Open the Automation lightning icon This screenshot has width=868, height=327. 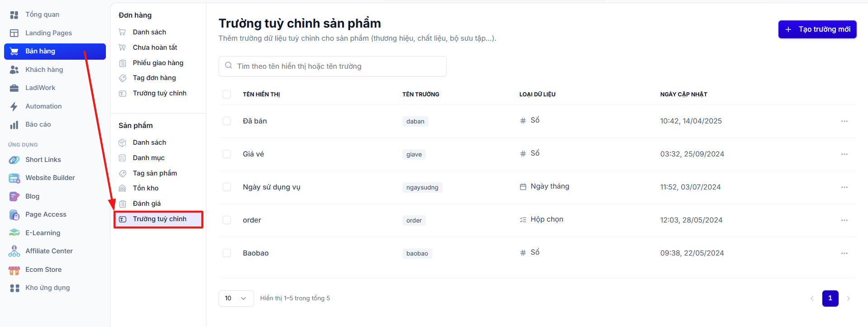(14, 106)
